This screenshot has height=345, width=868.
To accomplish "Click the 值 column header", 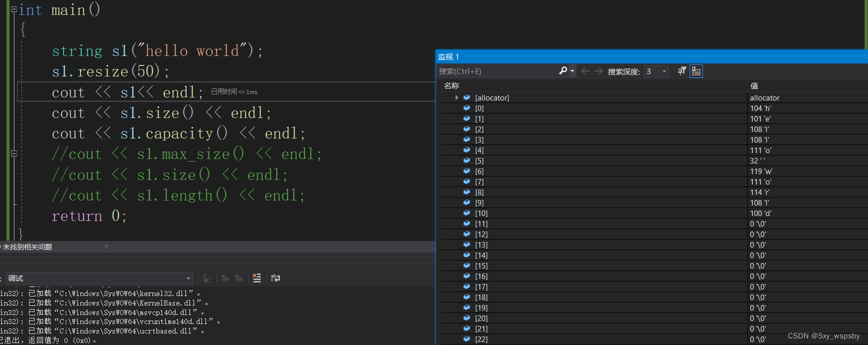I will click(754, 85).
